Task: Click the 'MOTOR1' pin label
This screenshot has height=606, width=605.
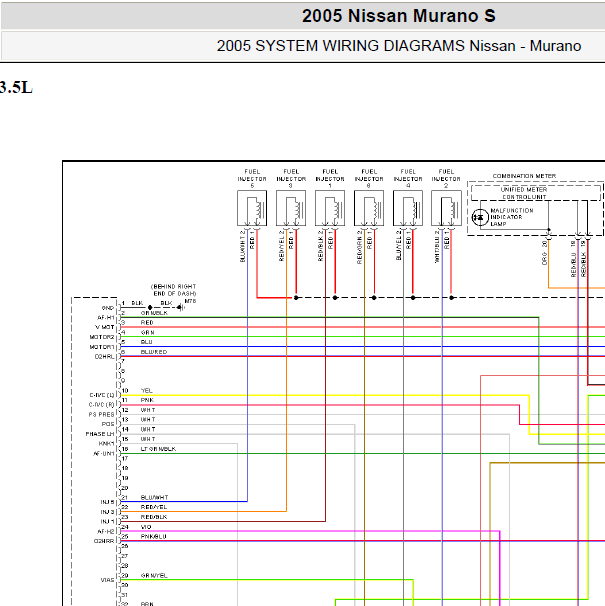Action: pos(102,347)
